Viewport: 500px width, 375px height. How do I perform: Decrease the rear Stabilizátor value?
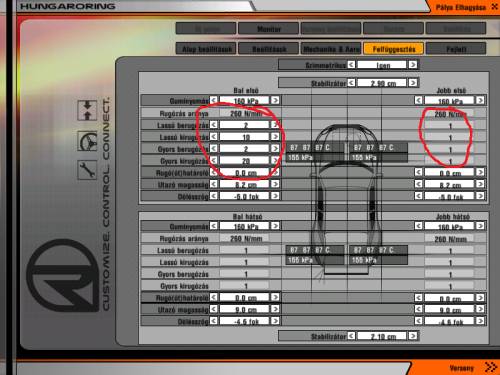(351, 336)
